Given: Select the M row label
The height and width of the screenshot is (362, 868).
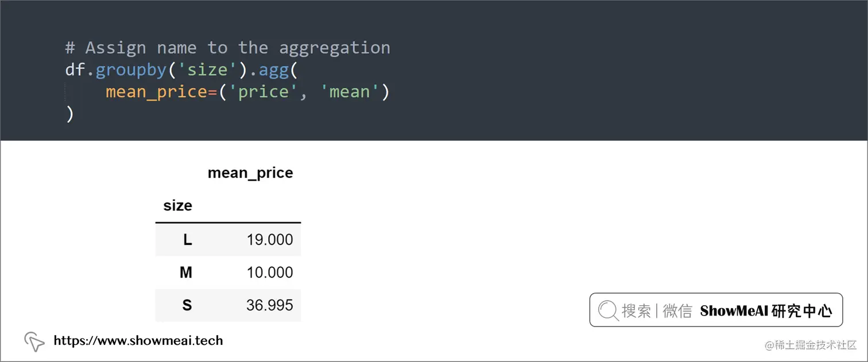Looking at the screenshot, I should point(186,273).
